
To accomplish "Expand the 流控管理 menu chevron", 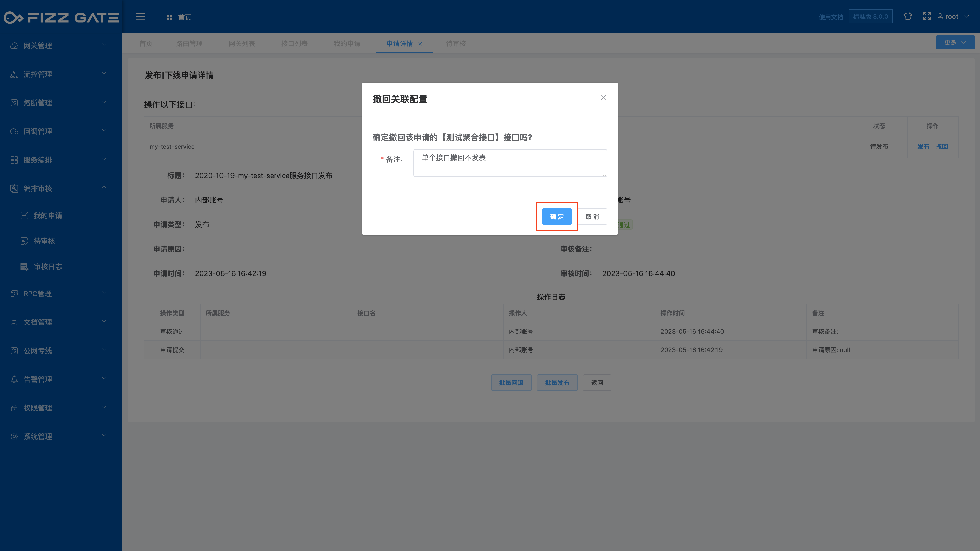I will (x=104, y=73).
